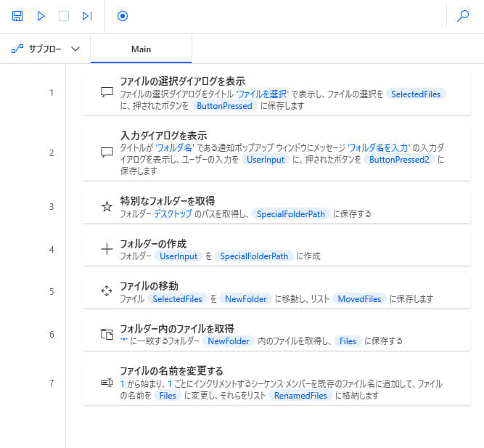Viewport: 484px width, 448px height.
Task: Select NewFolder variable in ファイルの移動
Action: [x=246, y=298]
